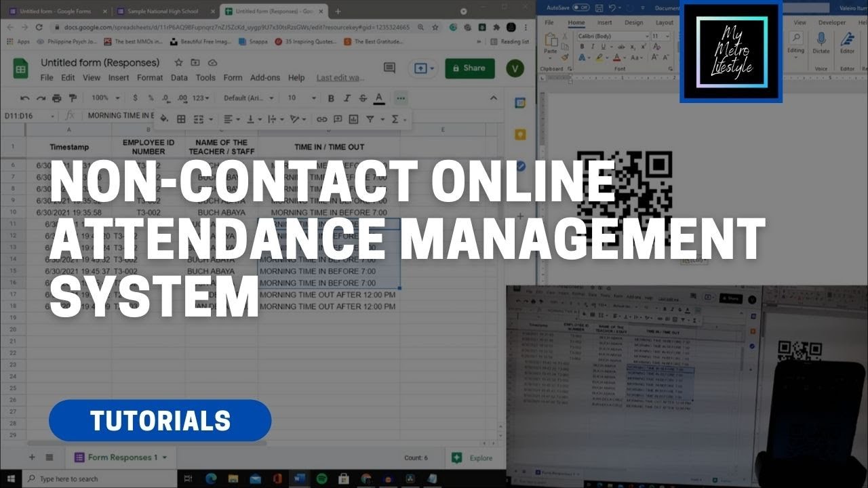Insert a chart in Google Sheets
Image resolution: width=868 pixels, height=488 pixels.
(353, 119)
